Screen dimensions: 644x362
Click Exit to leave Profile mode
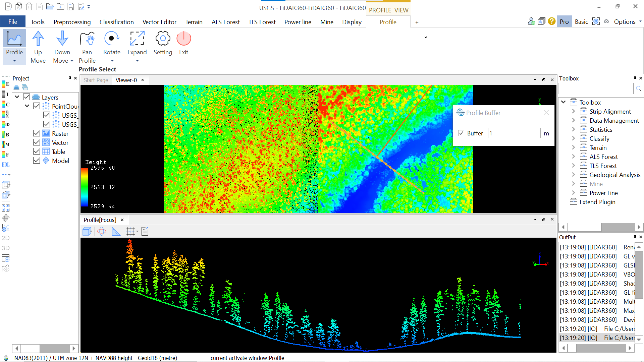click(183, 43)
